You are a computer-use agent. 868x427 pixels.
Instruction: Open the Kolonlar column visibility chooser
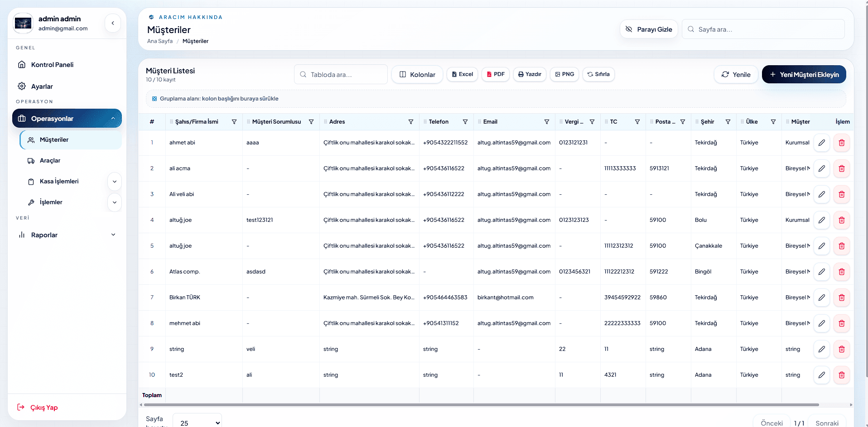coord(417,75)
